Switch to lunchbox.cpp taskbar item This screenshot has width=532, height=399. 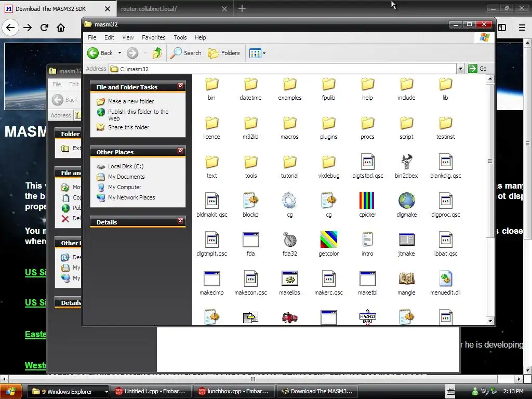[x=234, y=392]
